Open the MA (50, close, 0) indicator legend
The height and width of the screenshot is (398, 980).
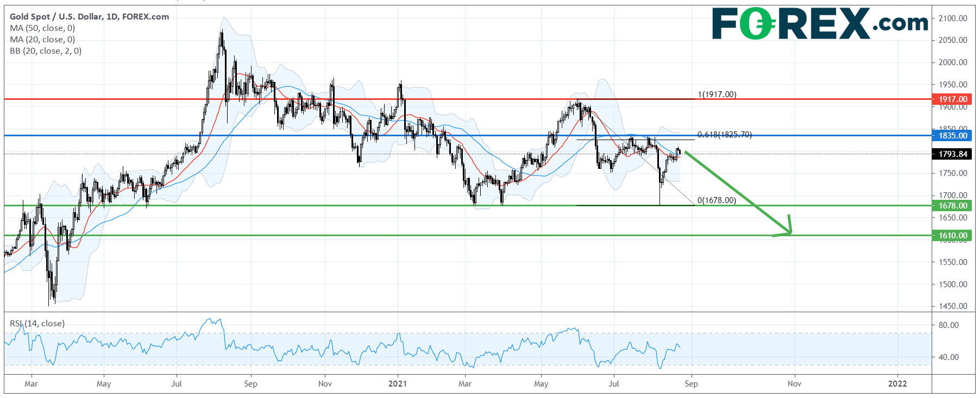pos(42,28)
